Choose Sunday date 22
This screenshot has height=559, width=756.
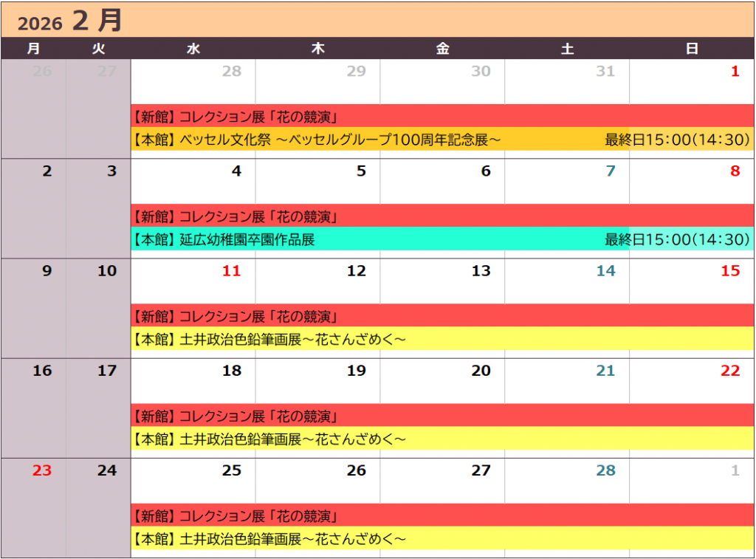click(x=729, y=371)
